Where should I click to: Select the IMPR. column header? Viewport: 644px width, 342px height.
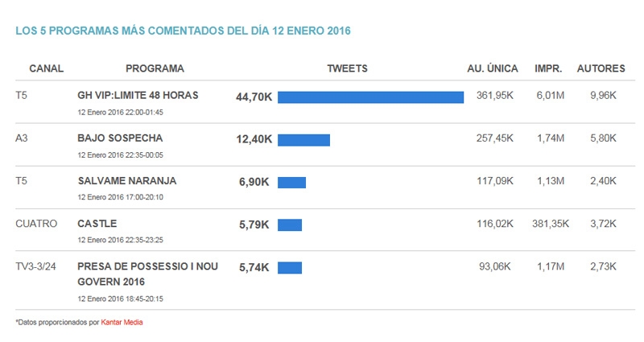[548, 69]
